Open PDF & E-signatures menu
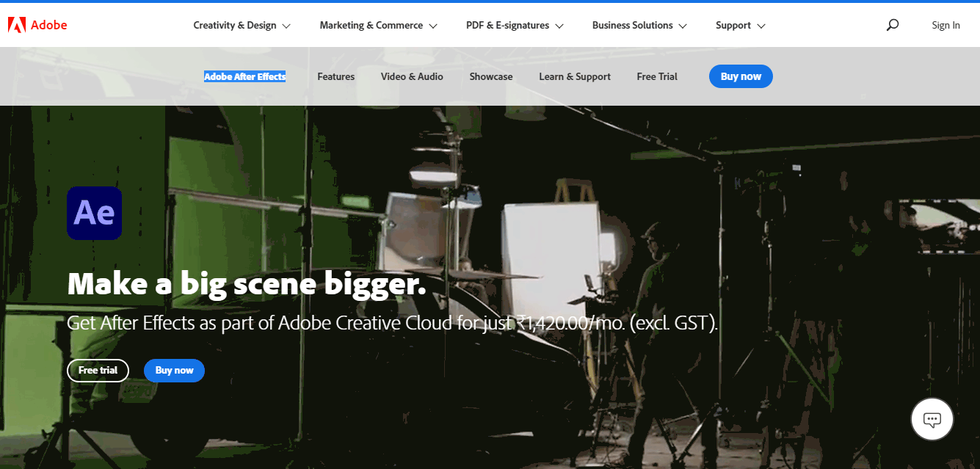The width and height of the screenshot is (980, 469). tap(515, 25)
